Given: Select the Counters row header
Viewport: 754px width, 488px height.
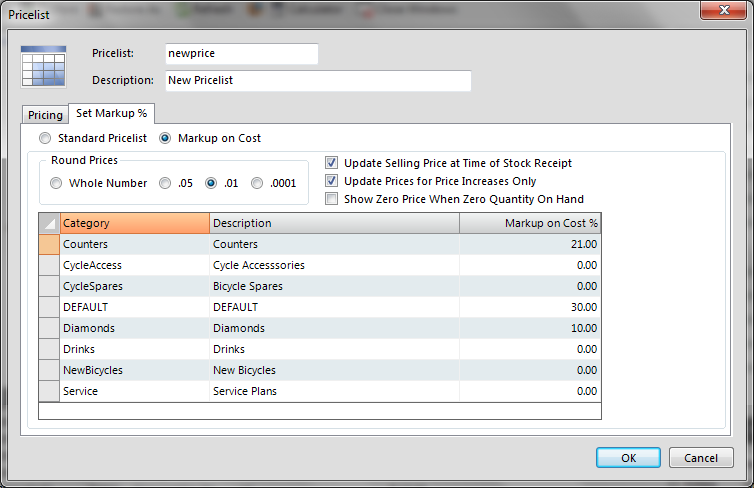Looking at the screenshot, I should pyautogui.click(x=49, y=244).
